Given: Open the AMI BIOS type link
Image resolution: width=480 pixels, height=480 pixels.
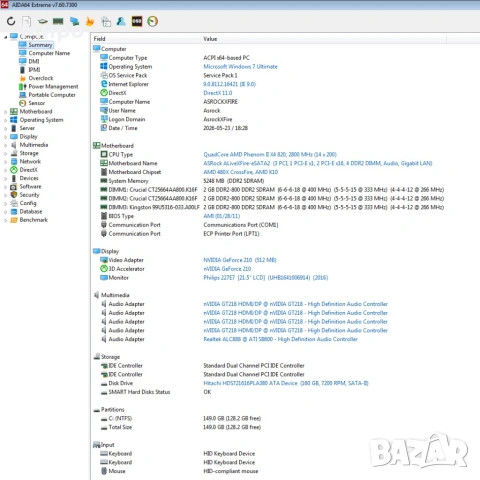Looking at the screenshot, I should coord(222,216).
